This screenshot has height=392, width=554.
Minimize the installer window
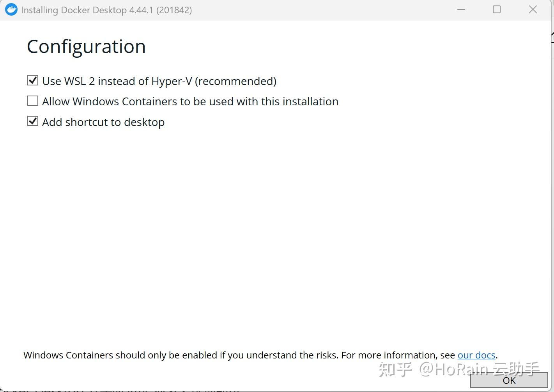click(461, 9)
